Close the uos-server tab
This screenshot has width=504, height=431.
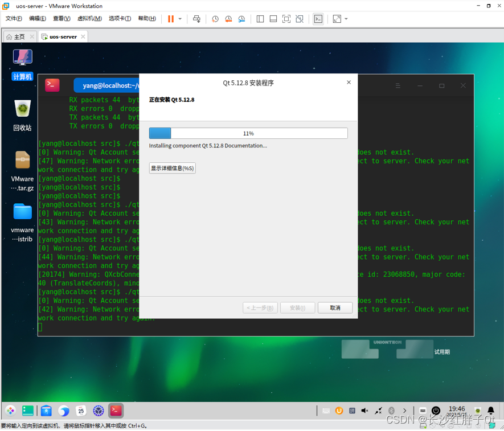tap(83, 36)
